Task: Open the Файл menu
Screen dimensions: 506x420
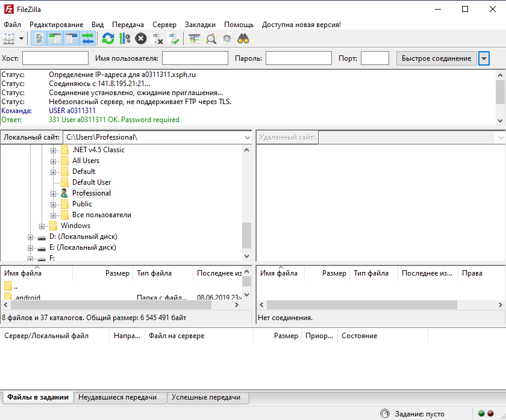Action: click(12, 25)
